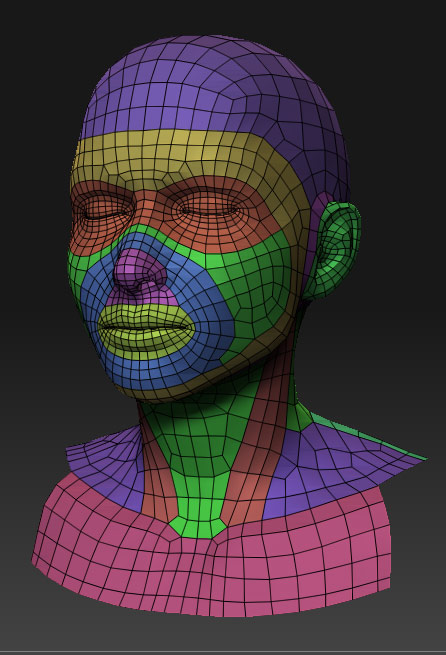The height and width of the screenshot is (655, 446).
Task: Select the bright green notch at neck base
Action: click(198, 527)
